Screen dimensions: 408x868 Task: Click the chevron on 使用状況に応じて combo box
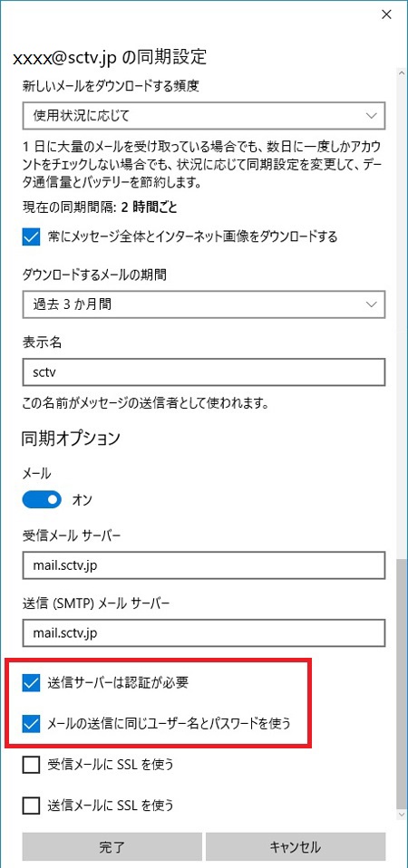[x=372, y=116]
